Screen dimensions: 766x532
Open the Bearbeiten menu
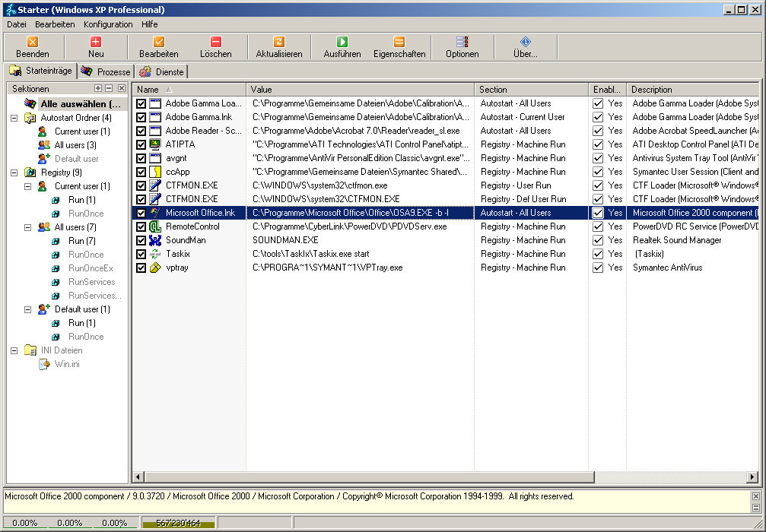55,24
